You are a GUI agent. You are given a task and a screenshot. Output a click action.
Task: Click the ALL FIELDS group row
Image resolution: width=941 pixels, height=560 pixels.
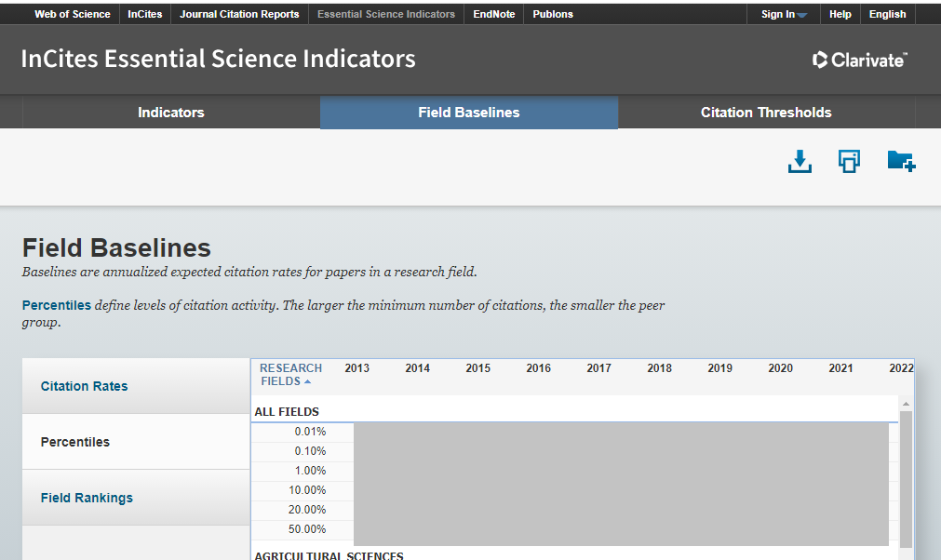click(x=574, y=412)
